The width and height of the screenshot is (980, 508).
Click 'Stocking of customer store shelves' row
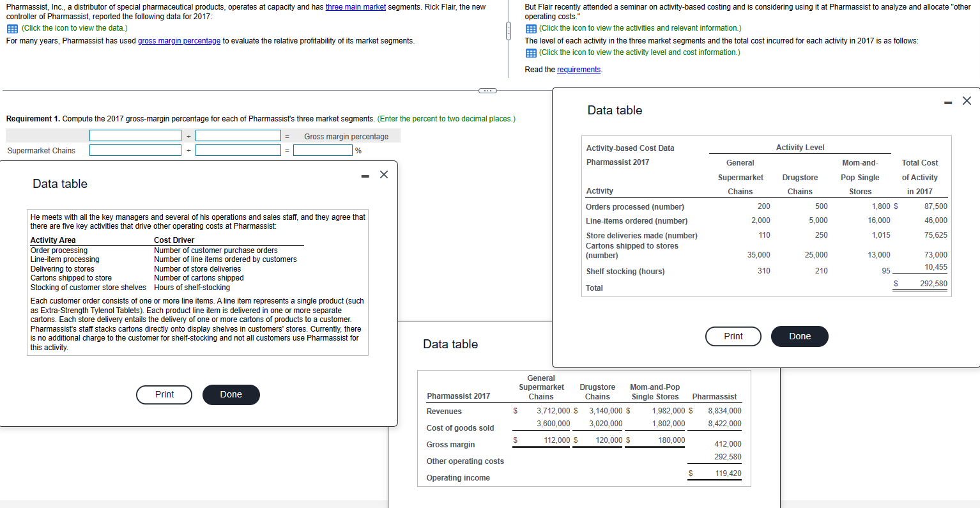coord(88,288)
